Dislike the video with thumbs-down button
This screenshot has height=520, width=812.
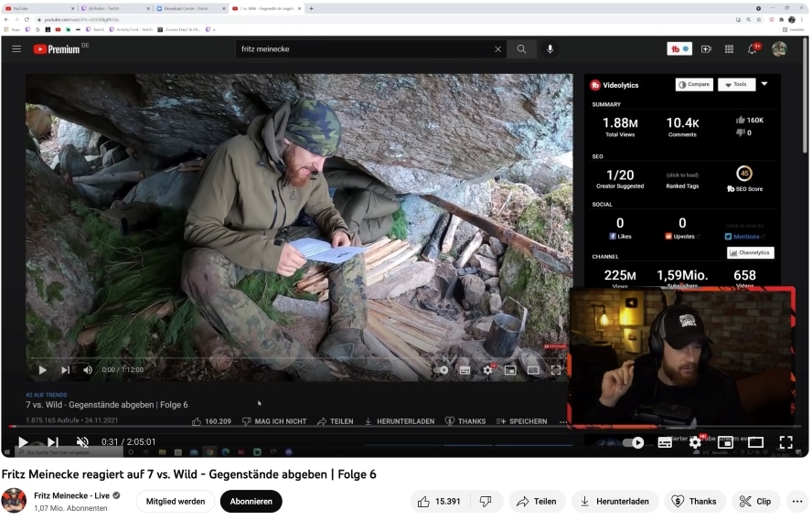(x=486, y=501)
